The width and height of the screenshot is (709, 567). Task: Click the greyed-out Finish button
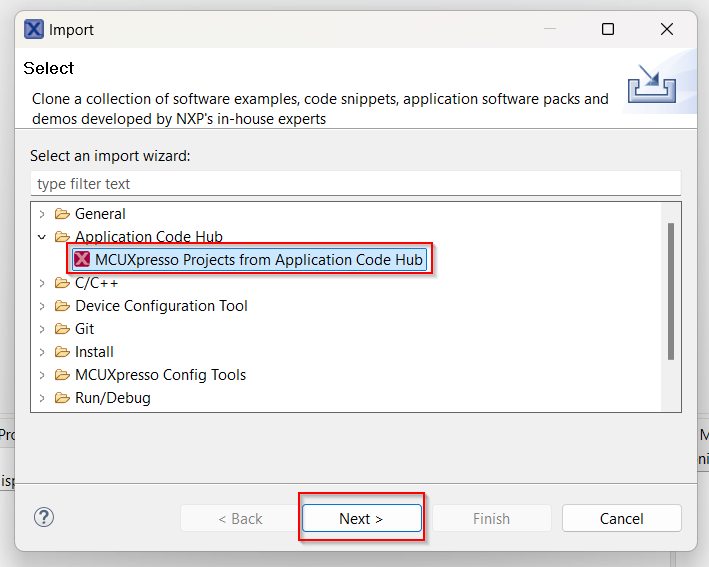(492, 518)
